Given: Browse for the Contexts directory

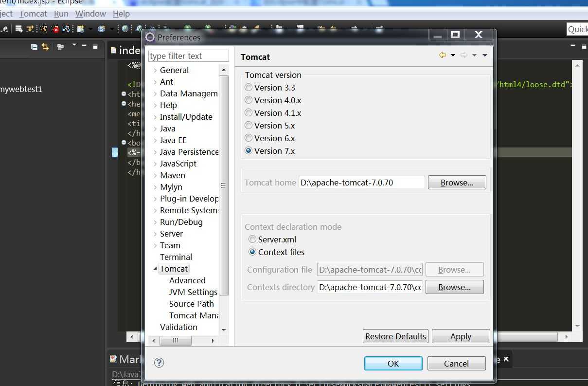Looking at the screenshot, I should tap(454, 287).
